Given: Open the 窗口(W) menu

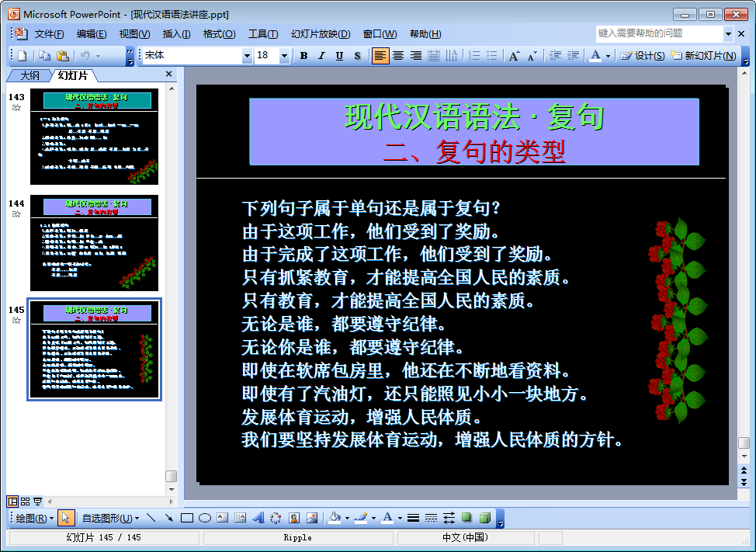Looking at the screenshot, I should point(380,34).
